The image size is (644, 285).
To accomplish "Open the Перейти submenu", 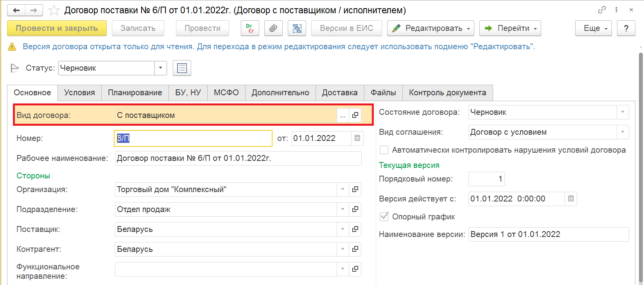I will coord(510,28).
